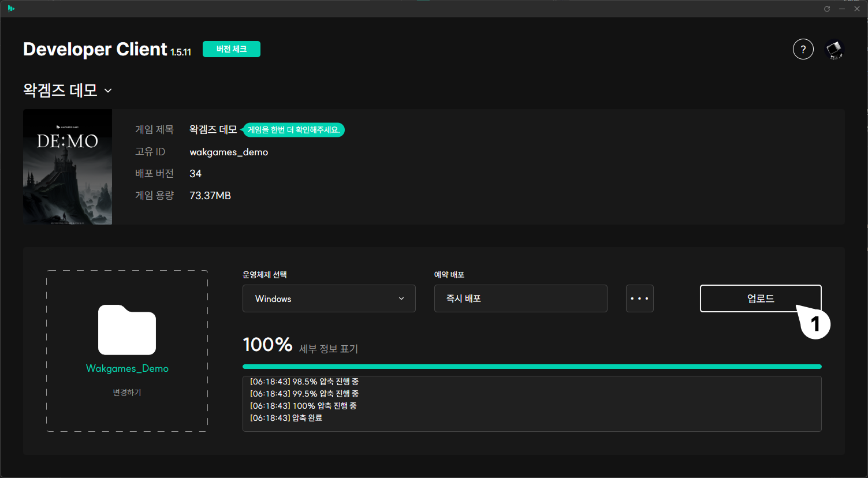Click the Wakgames_Demo folder name
The image size is (868, 478).
point(127,368)
